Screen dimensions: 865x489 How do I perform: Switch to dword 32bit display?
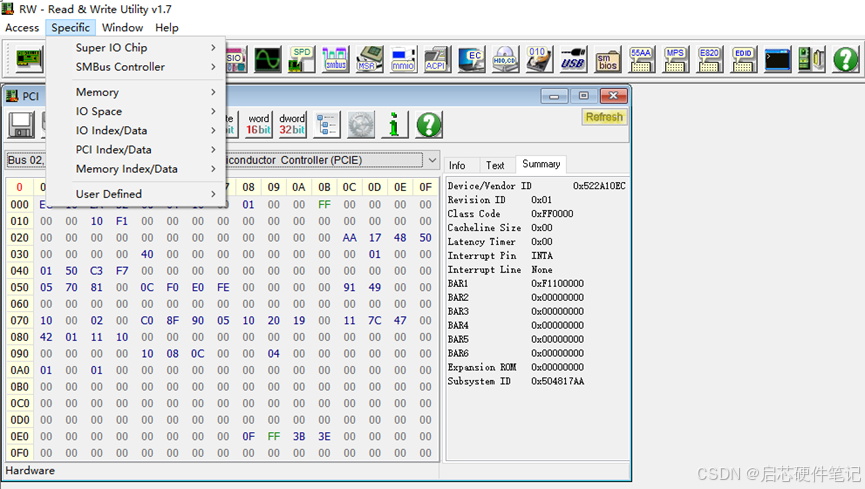click(292, 125)
